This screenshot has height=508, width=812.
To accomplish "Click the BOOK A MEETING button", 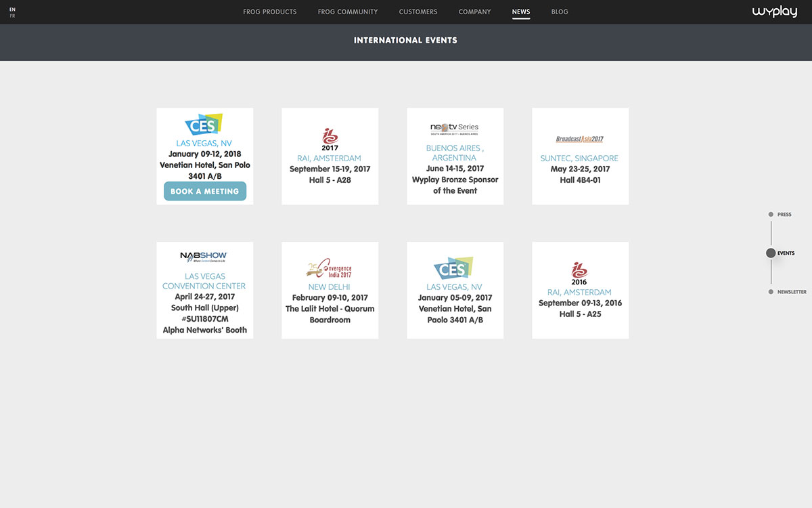I will [x=204, y=191].
